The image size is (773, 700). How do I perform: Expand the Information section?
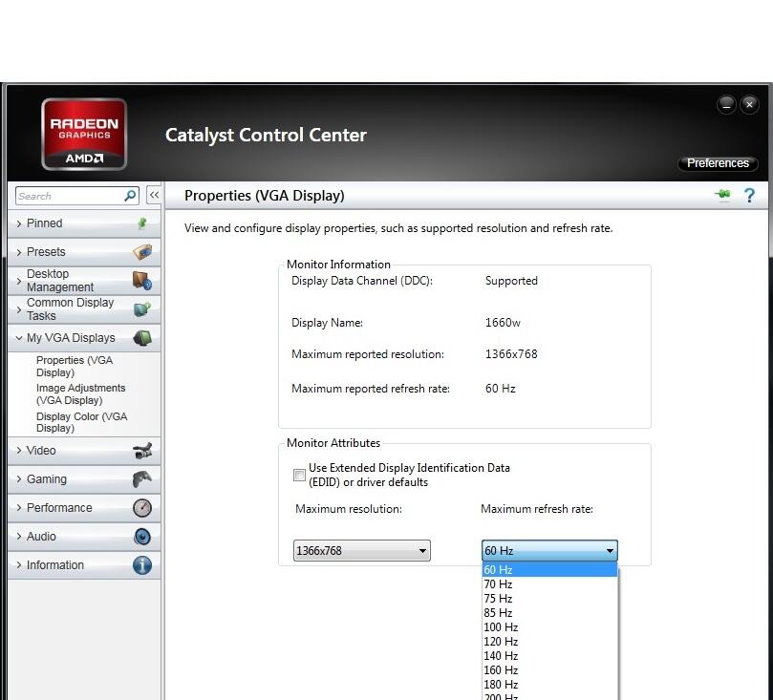[x=84, y=565]
